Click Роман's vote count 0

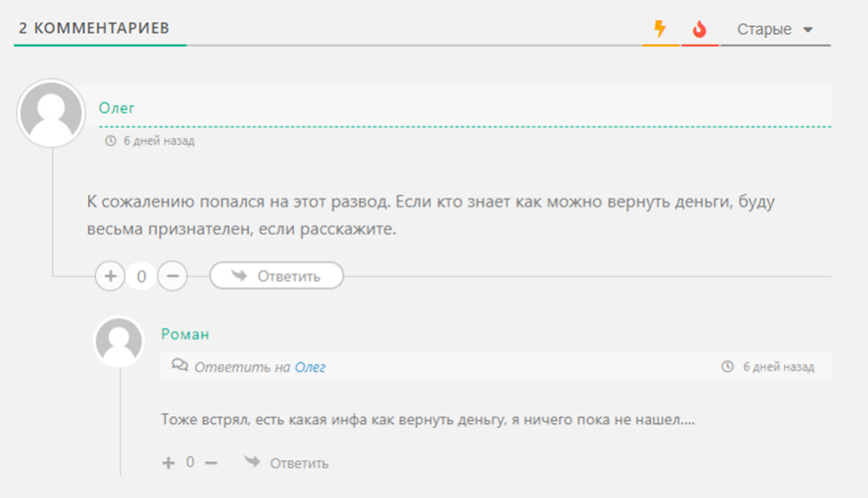coord(190,462)
